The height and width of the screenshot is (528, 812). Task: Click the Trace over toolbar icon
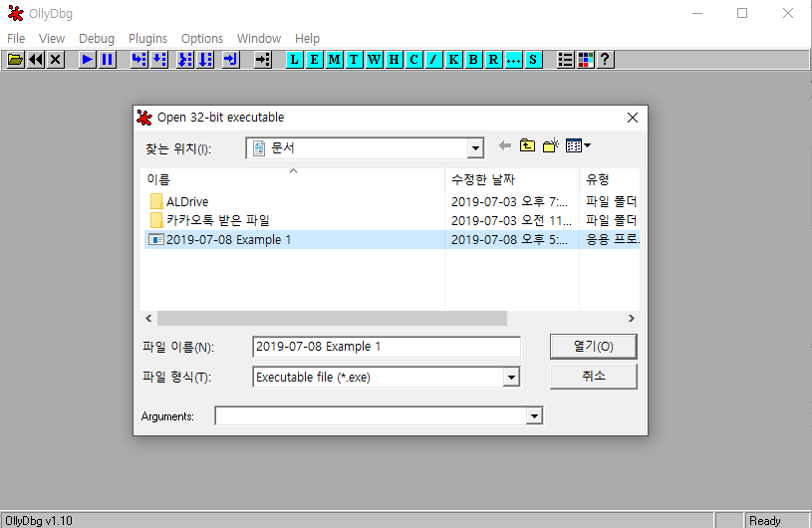[x=205, y=60]
